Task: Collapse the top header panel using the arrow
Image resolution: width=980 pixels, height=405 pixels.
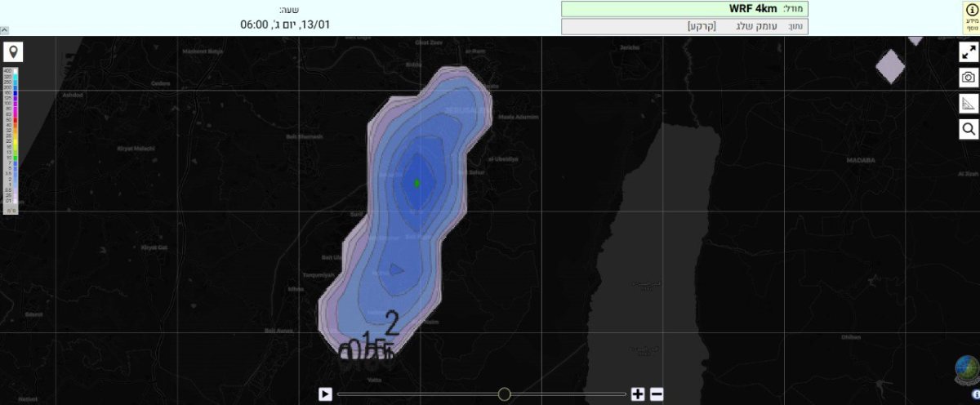Action: tap(4, 29)
